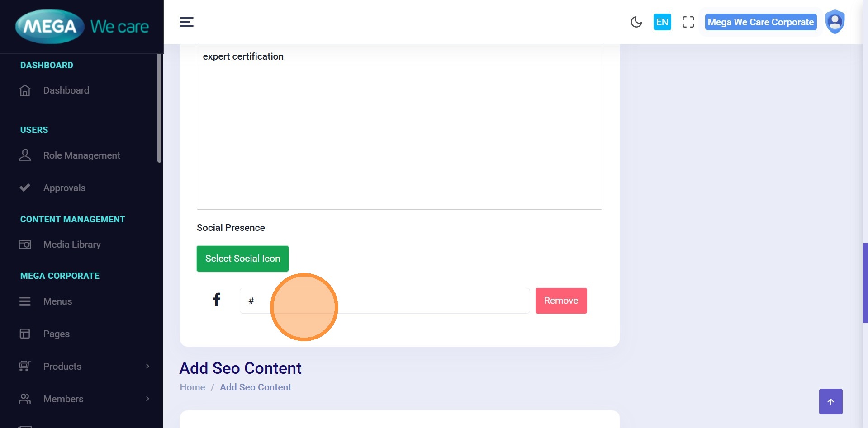
Task: Click the Pages layout icon
Action: point(25,334)
